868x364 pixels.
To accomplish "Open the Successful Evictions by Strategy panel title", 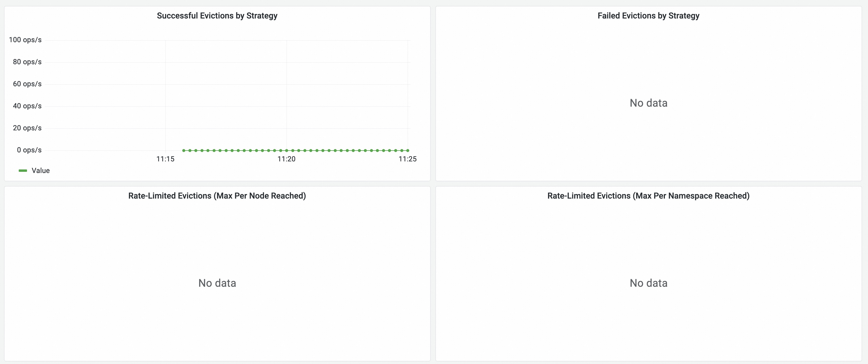I will [x=217, y=16].
